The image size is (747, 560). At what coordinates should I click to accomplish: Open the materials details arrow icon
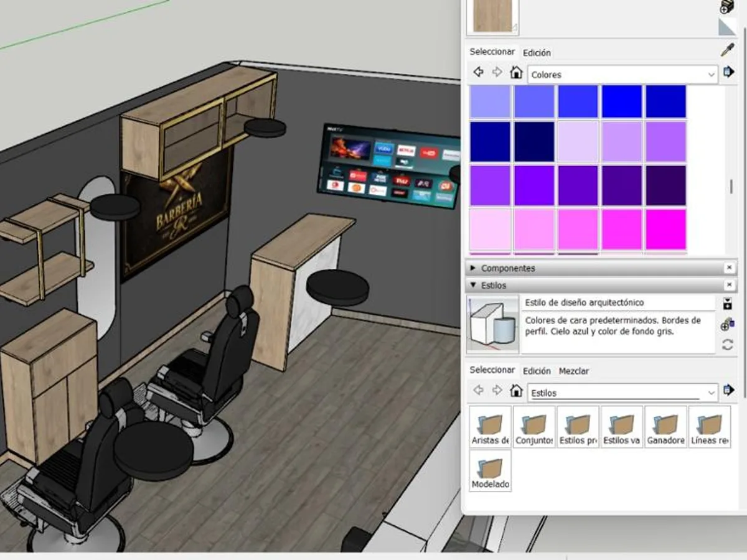(x=728, y=73)
